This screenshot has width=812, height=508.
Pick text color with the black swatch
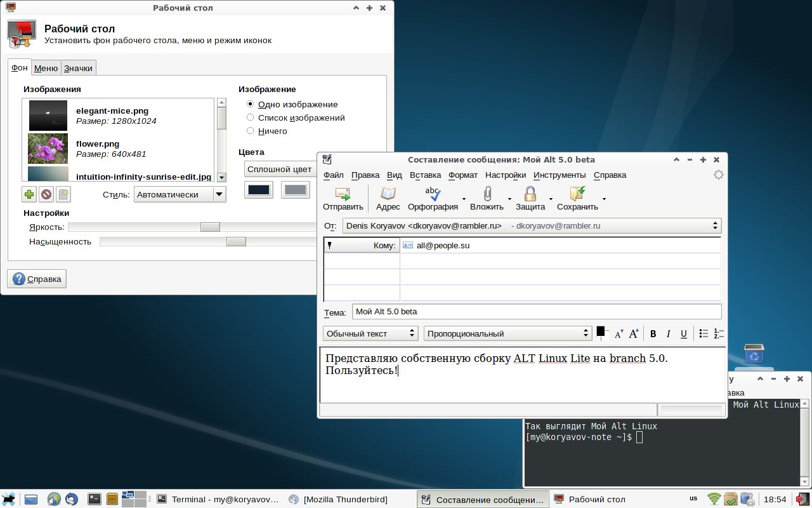[x=601, y=331]
